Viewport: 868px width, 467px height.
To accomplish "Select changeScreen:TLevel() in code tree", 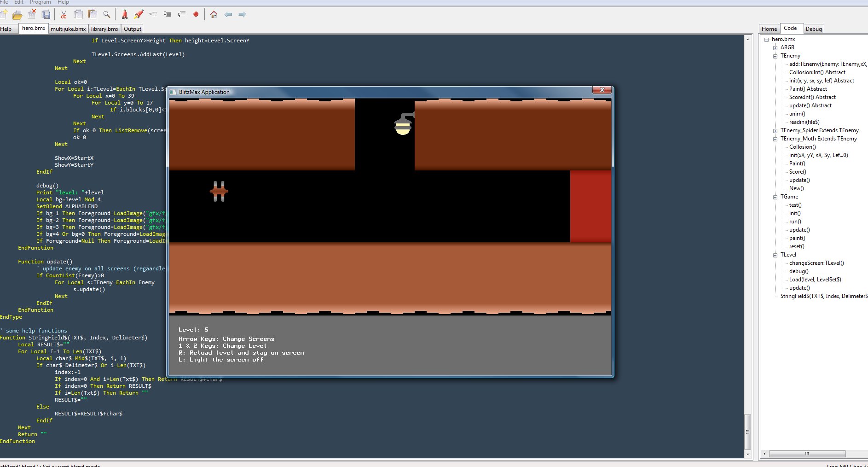I will pyautogui.click(x=816, y=263).
